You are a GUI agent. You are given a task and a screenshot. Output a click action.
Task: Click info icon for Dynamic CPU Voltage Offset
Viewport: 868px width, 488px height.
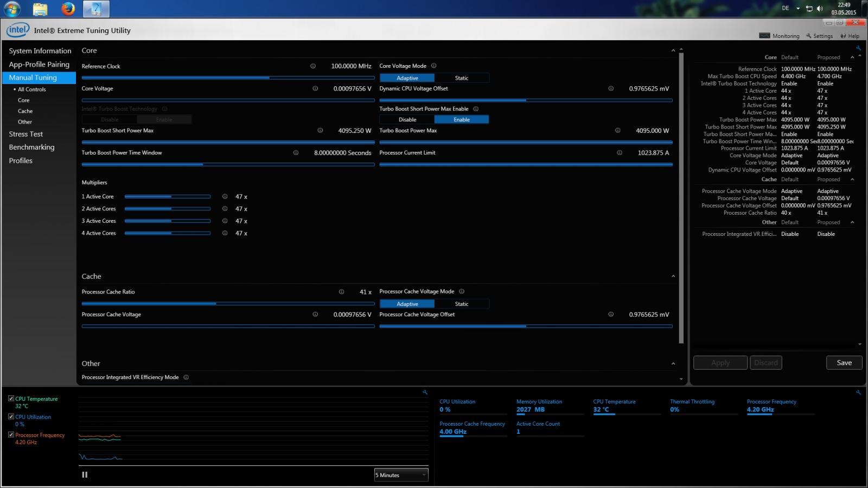[x=611, y=88]
